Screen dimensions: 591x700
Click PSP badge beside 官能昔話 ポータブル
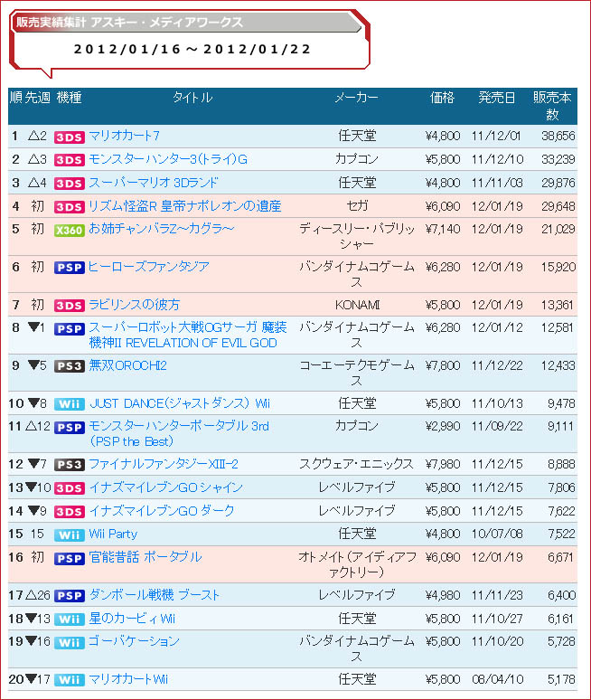[70, 559]
